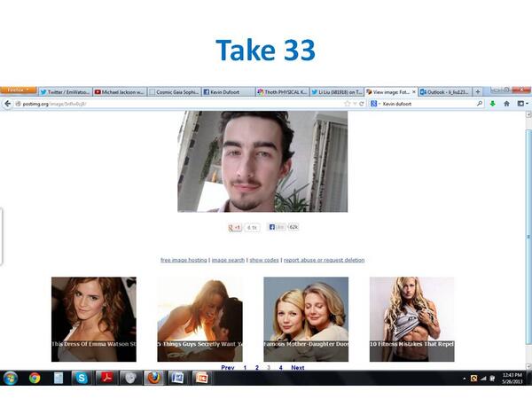Open Skype from the taskbar
Screen dimensions: 532x399
point(82,378)
